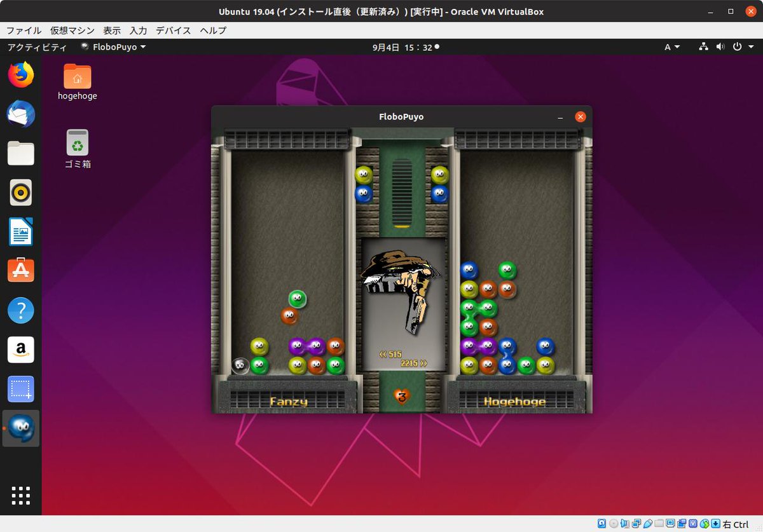Close the FloboPuyo game window
This screenshot has height=532, width=763.
pyautogui.click(x=580, y=117)
